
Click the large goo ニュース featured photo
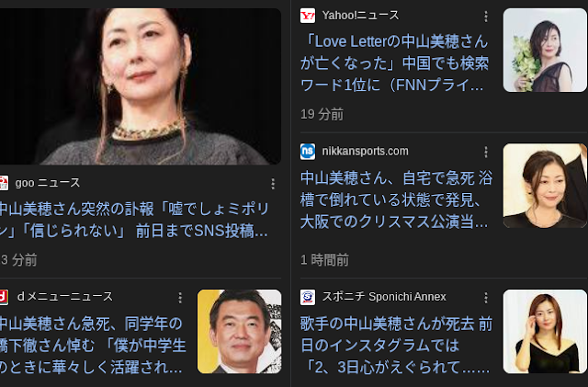[x=141, y=86]
